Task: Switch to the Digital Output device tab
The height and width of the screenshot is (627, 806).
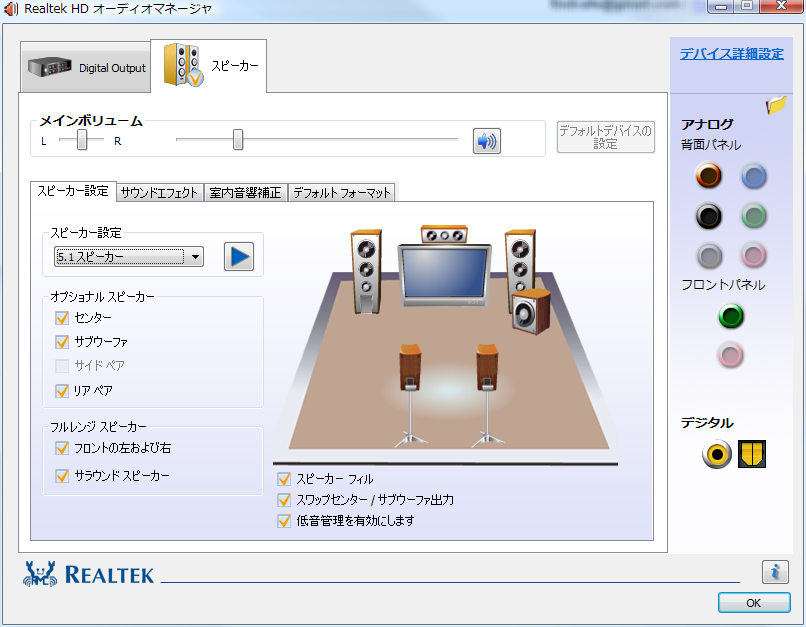Action: click(x=86, y=68)
